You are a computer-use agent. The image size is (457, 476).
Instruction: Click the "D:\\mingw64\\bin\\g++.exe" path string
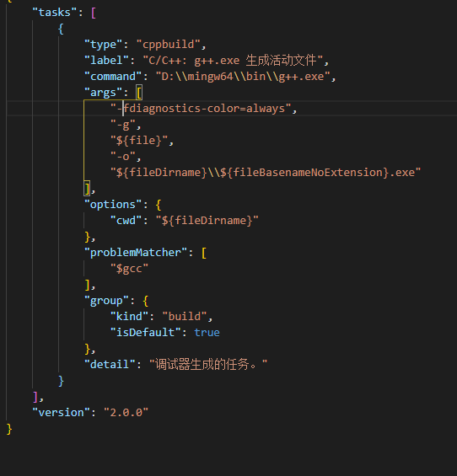click(x=243, y=77)
